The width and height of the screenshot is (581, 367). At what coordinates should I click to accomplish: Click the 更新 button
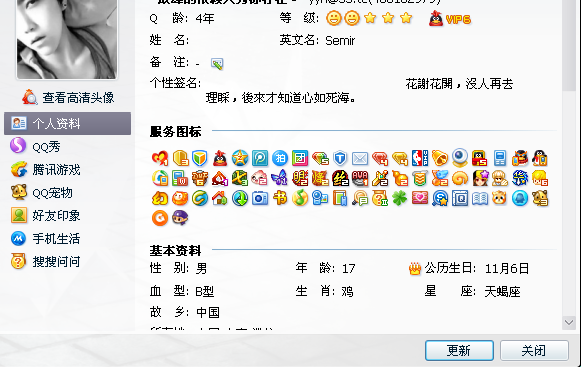(459, 350)
